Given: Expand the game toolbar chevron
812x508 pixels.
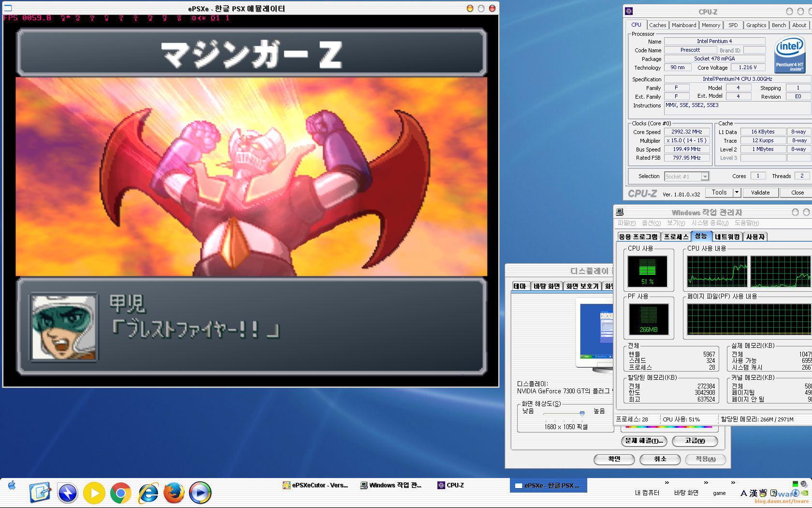Looking at the screenshot, I should click(733, 483).
